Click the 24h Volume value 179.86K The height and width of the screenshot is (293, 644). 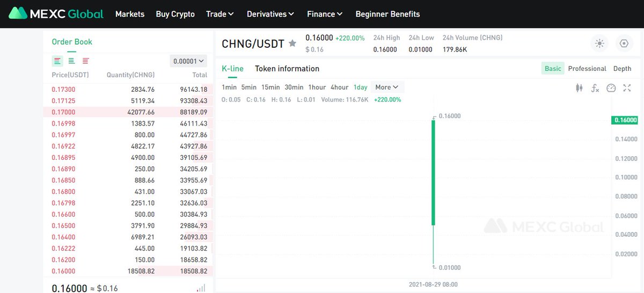pos(455,49)
